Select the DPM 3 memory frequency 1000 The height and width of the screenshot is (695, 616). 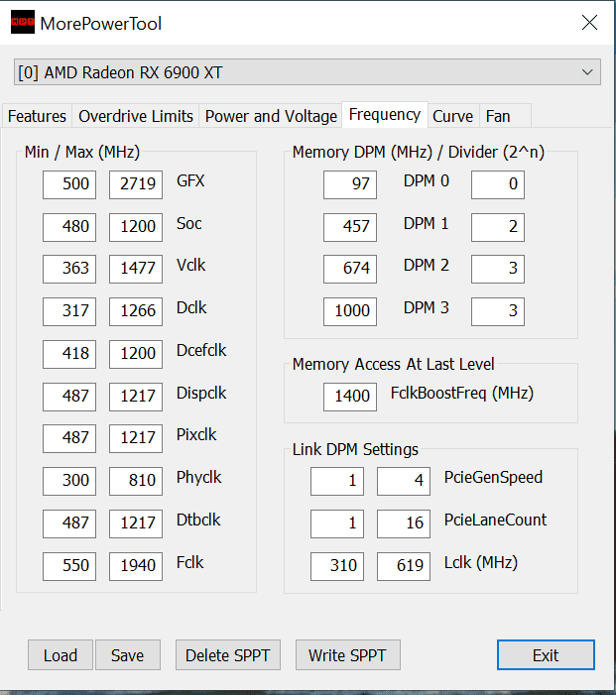(x=350, y=311)
